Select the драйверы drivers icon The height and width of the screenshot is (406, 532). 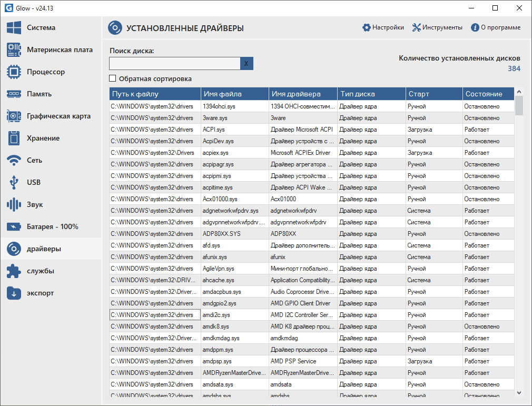coord(14,249)
